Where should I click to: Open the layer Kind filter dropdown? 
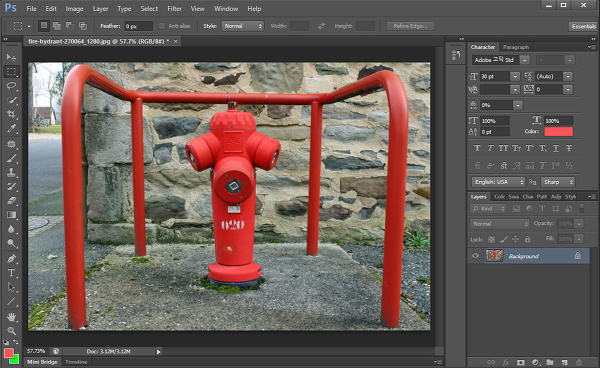click(x=488, y=208)
